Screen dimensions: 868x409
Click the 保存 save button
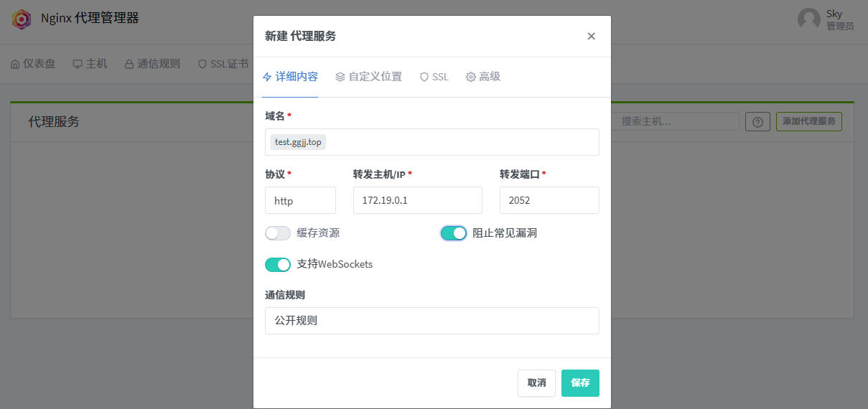580,383
